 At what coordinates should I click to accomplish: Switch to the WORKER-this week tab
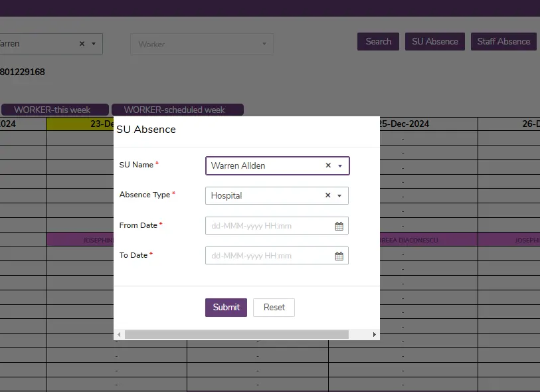pyautogui.click(x=54, y=109)
